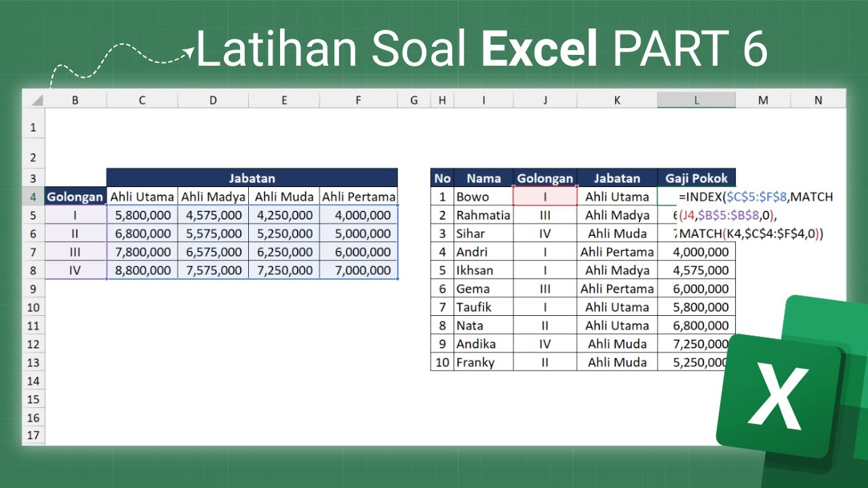Click the No header cell
This screenshot has width=868, height=488.
tap(442, 178)
